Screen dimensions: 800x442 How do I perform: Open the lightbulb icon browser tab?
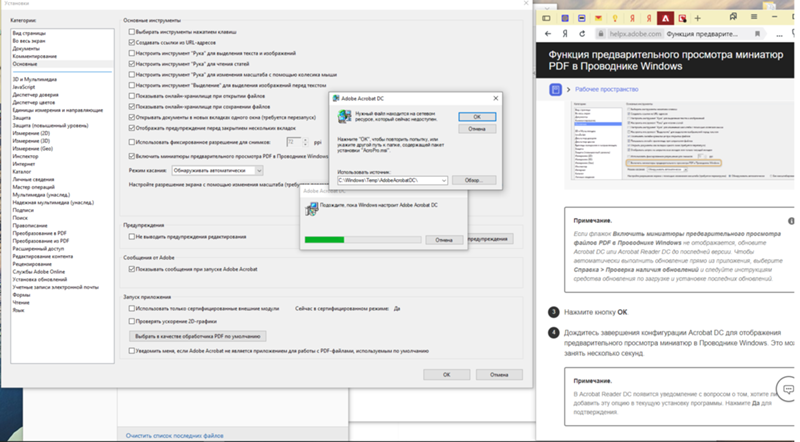point(615,18)
